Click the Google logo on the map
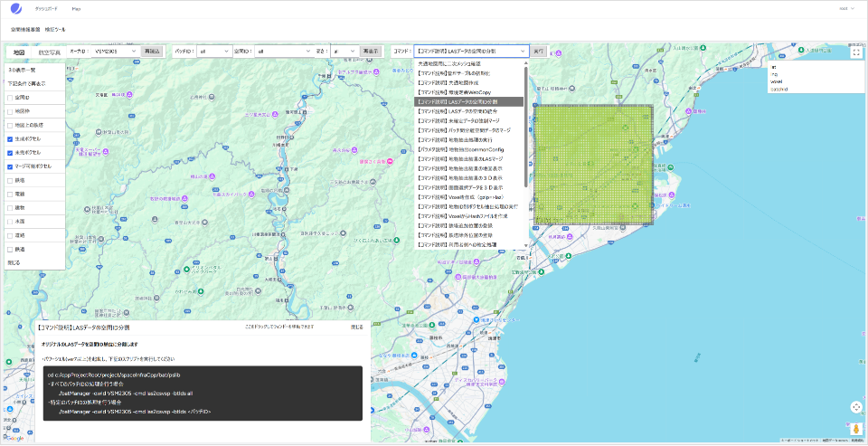This screenshot has width=868, height=446. [15, 438]
